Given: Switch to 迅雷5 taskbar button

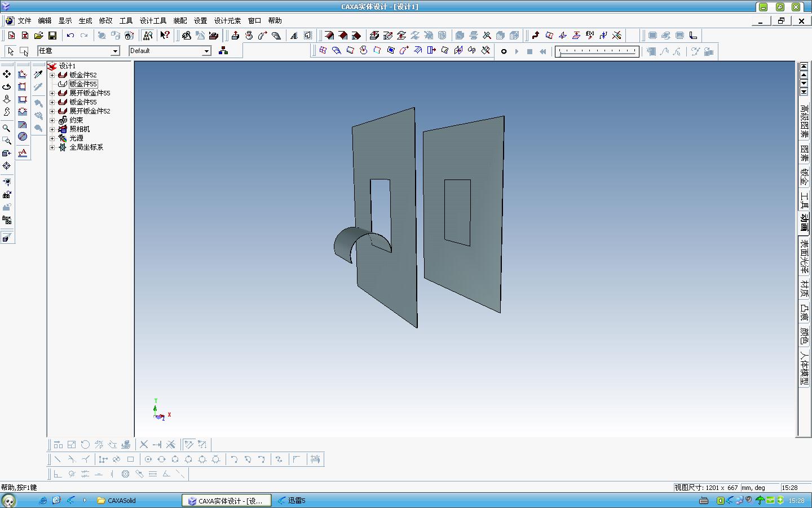Looking at the screenshot, I should [x=292, y=501].
